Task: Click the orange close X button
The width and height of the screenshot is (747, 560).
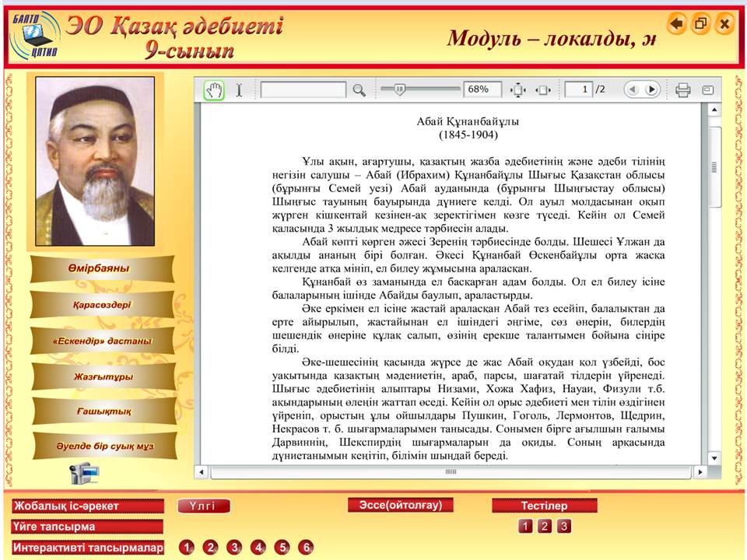Action: click(724, 23)
